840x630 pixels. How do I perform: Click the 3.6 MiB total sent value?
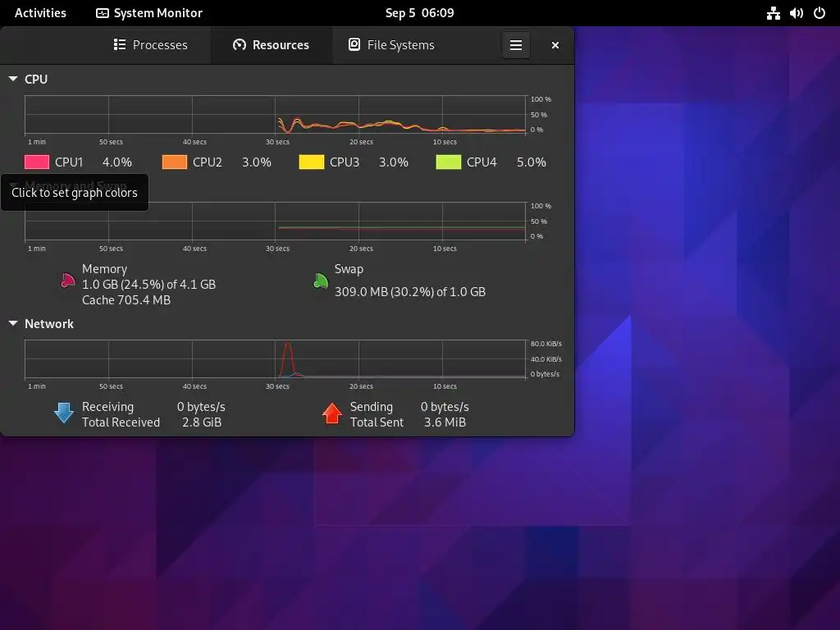click(x=445, y=422)
